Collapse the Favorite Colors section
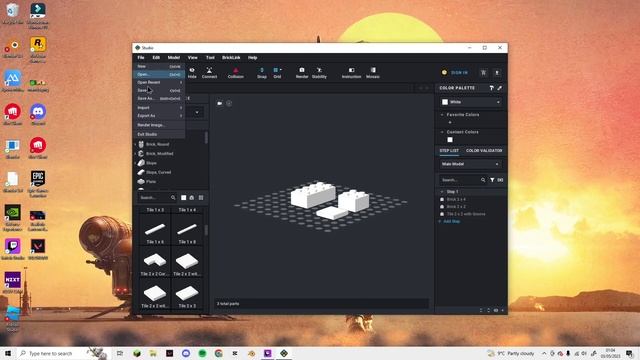Viewport: 640px width, 360px height. tap(442, 115)
